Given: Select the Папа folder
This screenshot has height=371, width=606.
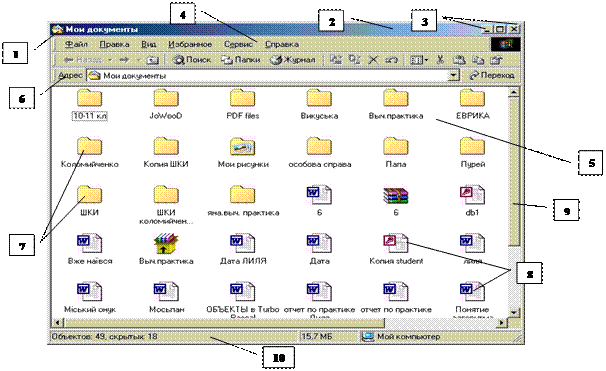Looking at the screenshot, I should click(396, 153).
